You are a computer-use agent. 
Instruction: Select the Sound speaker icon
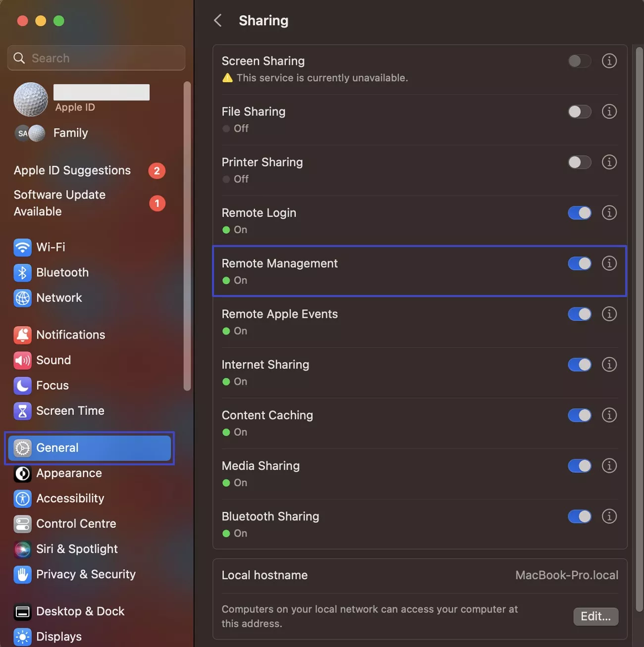click(x=22, y=360)
